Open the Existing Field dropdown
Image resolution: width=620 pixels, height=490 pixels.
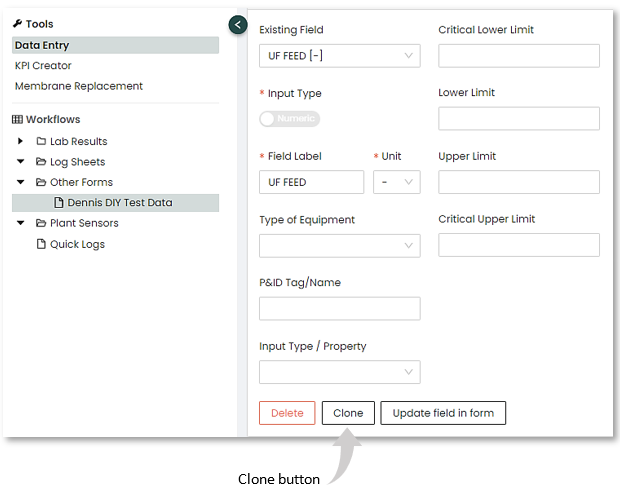pyautogui.click(x=339, y=56)
